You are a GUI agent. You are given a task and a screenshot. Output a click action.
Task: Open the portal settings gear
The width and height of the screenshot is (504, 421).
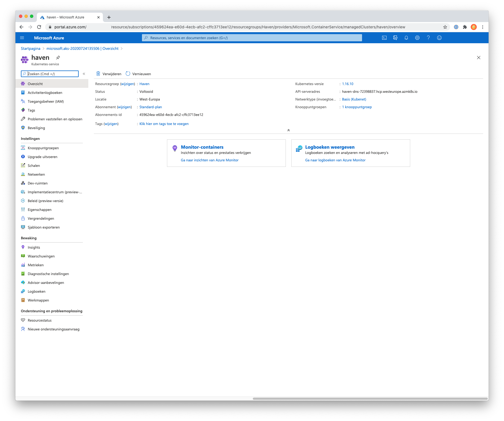pyautogui.click(x=417, y=38)
